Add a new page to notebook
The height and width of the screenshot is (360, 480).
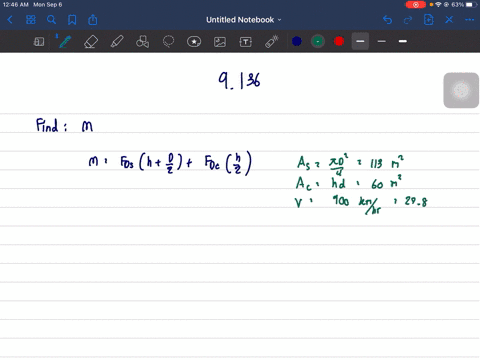pos(429,20)
